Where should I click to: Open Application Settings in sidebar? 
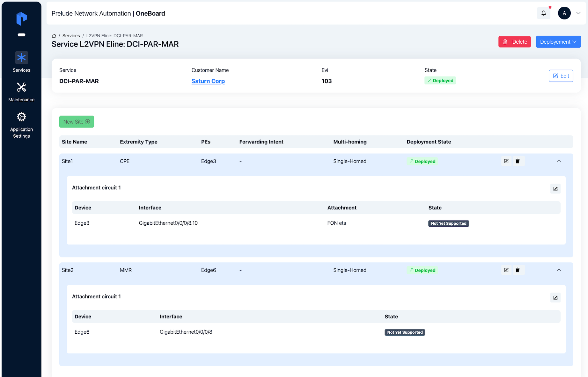coord(21,125)
